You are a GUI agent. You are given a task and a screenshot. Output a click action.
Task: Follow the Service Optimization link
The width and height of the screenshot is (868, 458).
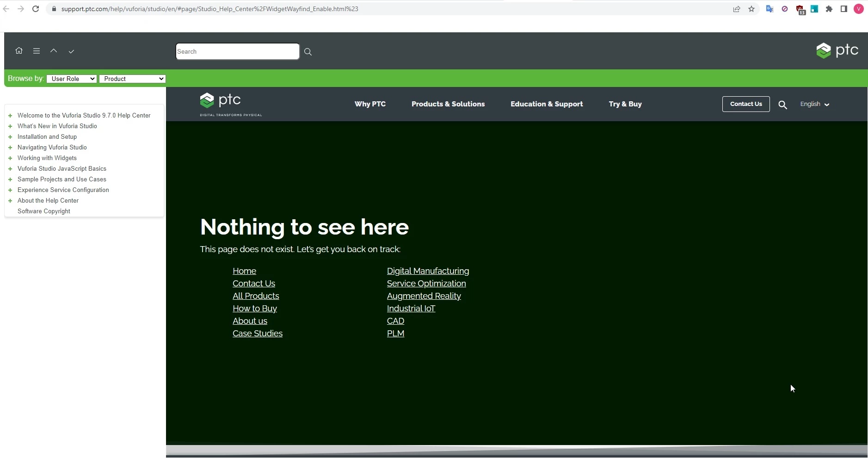[426, 284]
